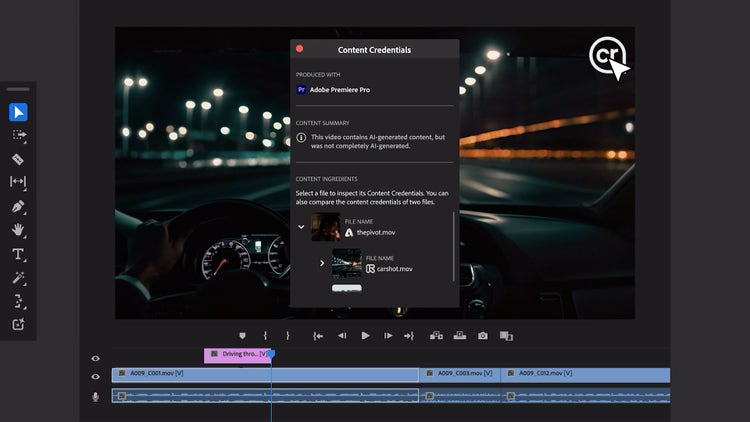The height and width of the screenshot is (422, 750).
Task: Select the A009_C003.mov clip
Action: (459, 374)
